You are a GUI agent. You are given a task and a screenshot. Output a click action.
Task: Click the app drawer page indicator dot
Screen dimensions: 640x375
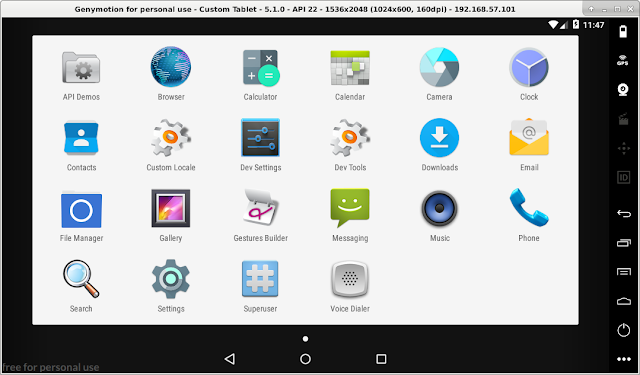[305, 339]
